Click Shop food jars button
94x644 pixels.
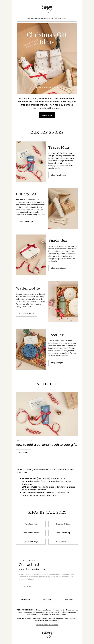click(57, 362)
